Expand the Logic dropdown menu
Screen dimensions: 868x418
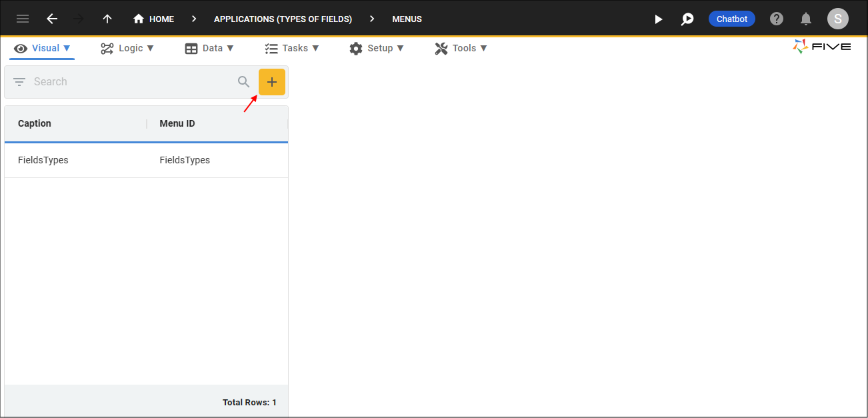127,48
